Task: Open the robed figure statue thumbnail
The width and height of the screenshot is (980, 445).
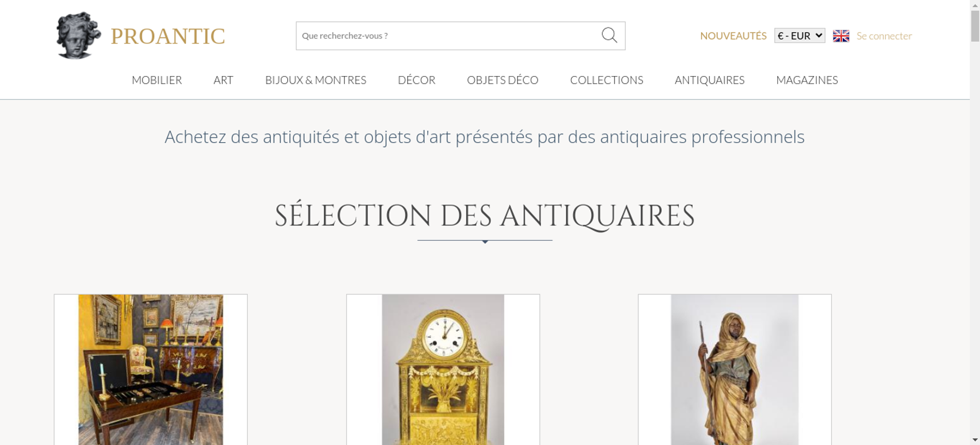Action: point(735,370)
